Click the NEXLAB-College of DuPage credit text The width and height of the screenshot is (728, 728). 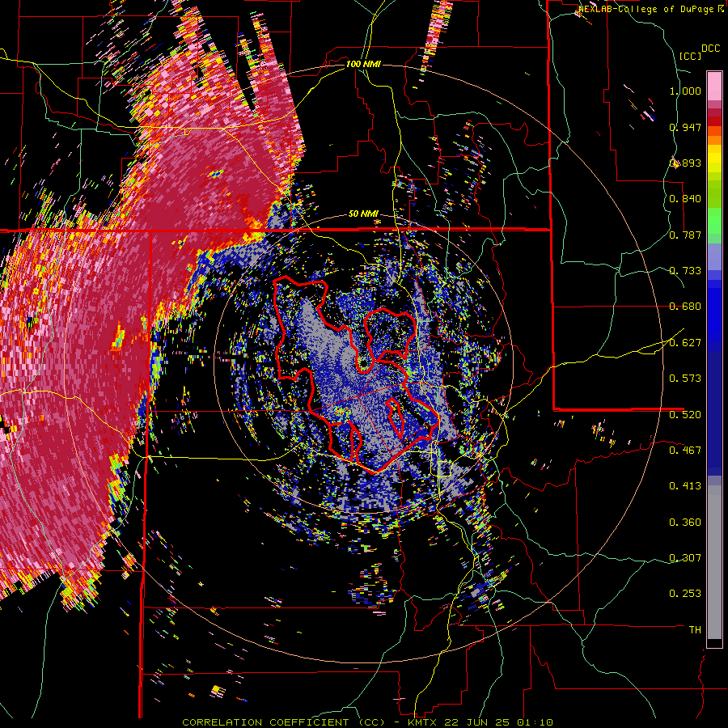click(646, 9)
